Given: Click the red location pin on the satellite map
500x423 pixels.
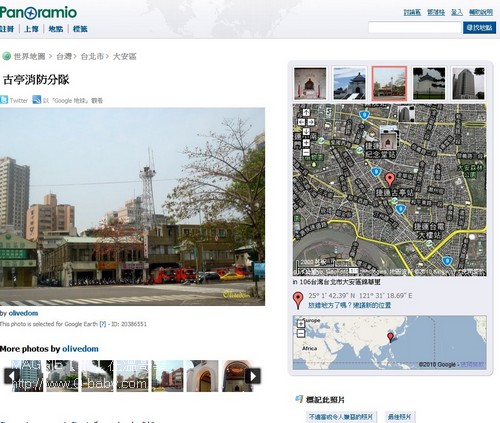Looking at the screenshot, I should click(x=390, y=179).
